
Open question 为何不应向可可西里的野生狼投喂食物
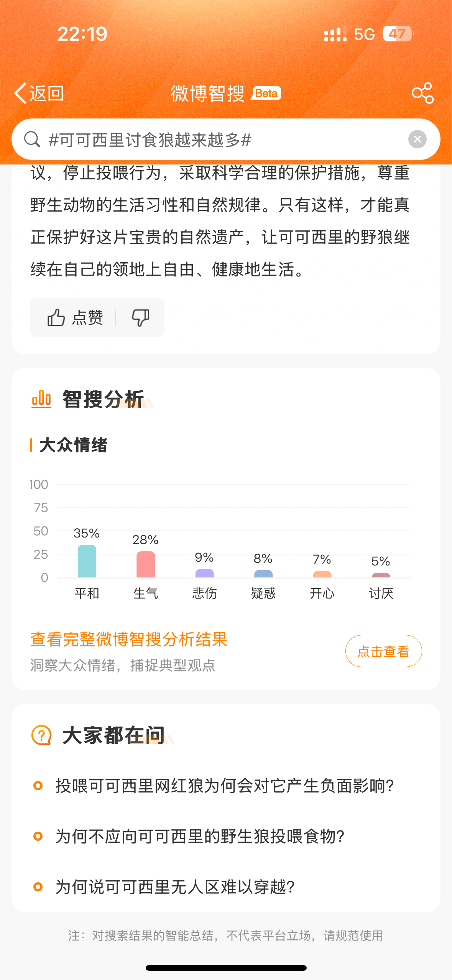[x=200, y=836]
